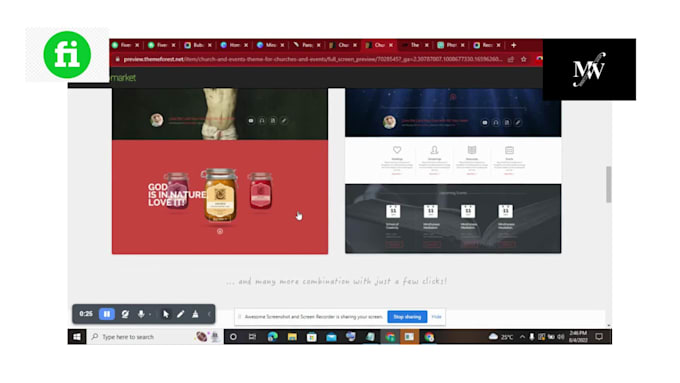Click the person icon in right preview
The height and width of the screenshot is (383, 680).
(434, 150)
